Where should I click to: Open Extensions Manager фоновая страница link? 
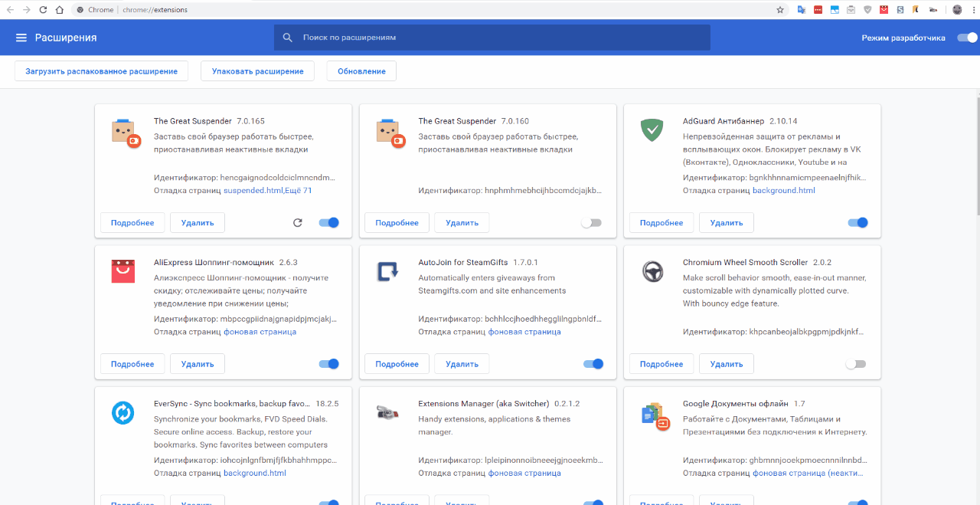click(x=524, y=473)
